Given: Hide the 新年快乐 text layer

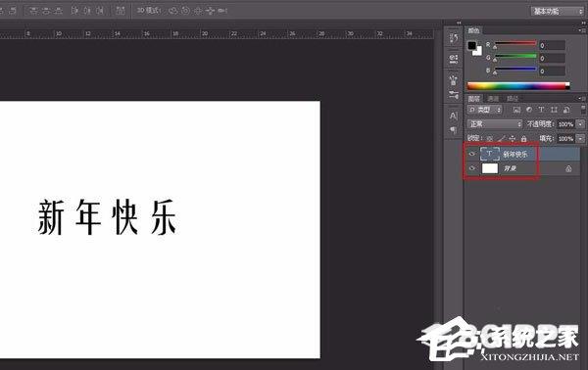Looking at the screenshot, I should click(472, 154).
